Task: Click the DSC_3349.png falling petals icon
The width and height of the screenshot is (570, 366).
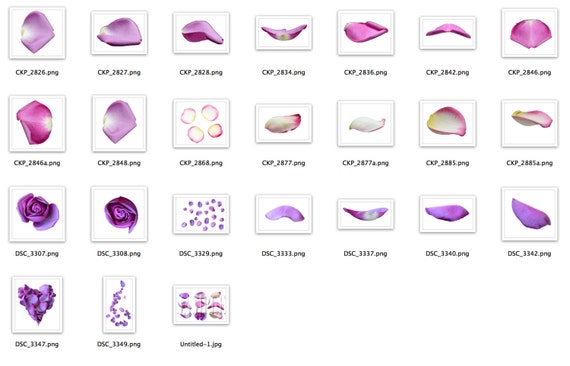Action: 119,305
